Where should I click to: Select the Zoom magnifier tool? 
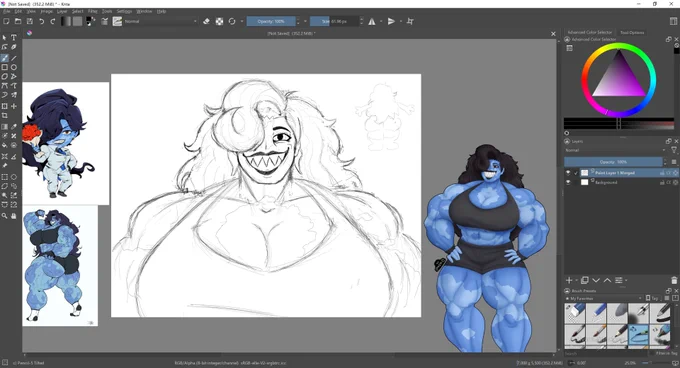pyautogui.click(x=4, y=215)
